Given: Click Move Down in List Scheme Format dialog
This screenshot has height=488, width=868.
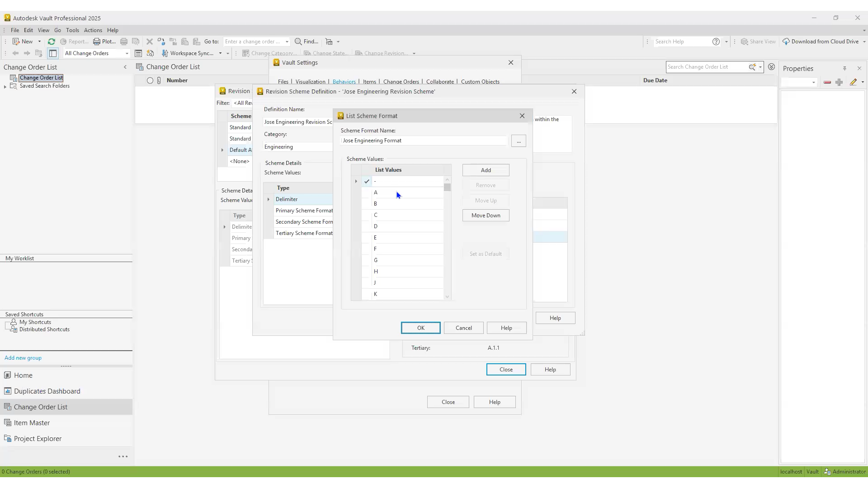Looking at the screenshot, I should [x=486, y=216].
